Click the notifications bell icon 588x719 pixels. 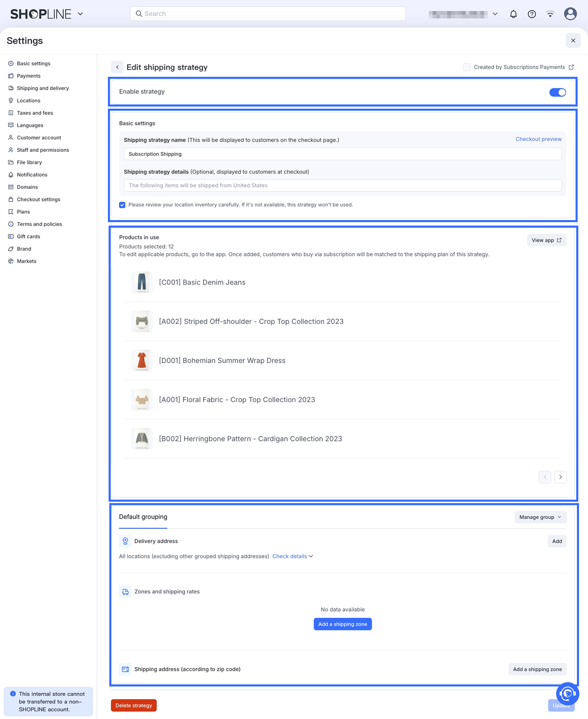[513, 14]
